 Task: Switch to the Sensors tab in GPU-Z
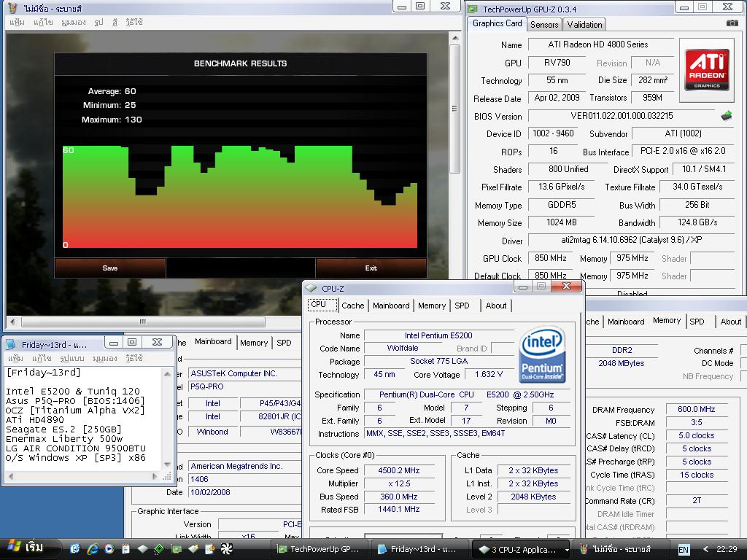544,24
